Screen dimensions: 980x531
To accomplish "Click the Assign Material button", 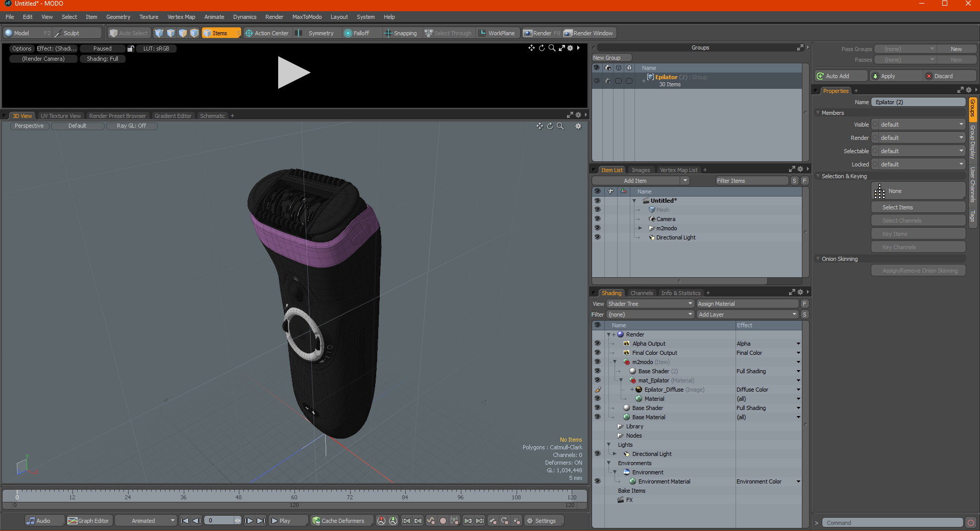I will 747,304.
